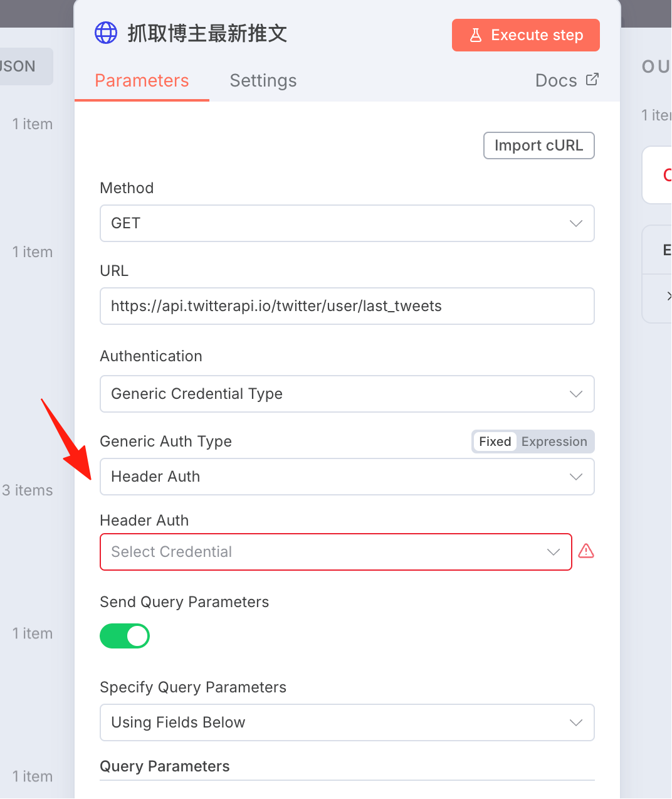Image resolution: width=672 pixels, height=799 pixels.
Task: Switch Generic Auth Type to Expression mode
Action: pos(554,442)
